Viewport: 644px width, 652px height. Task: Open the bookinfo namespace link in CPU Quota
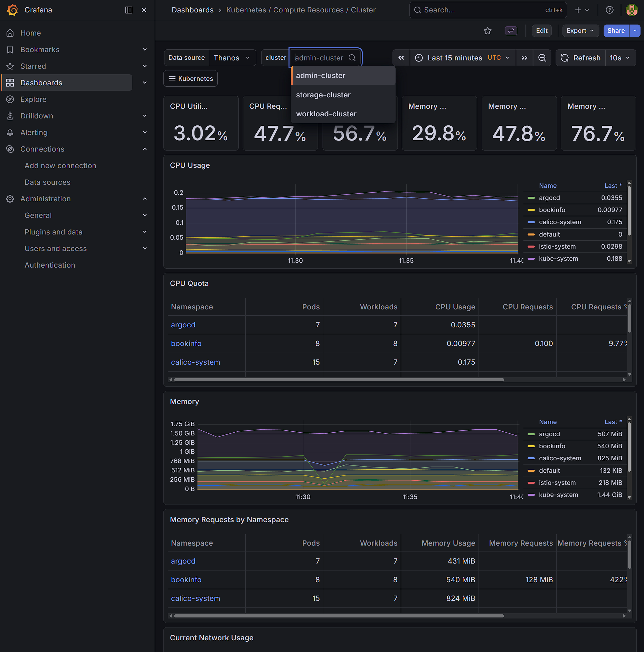click(x=186, y=344)
